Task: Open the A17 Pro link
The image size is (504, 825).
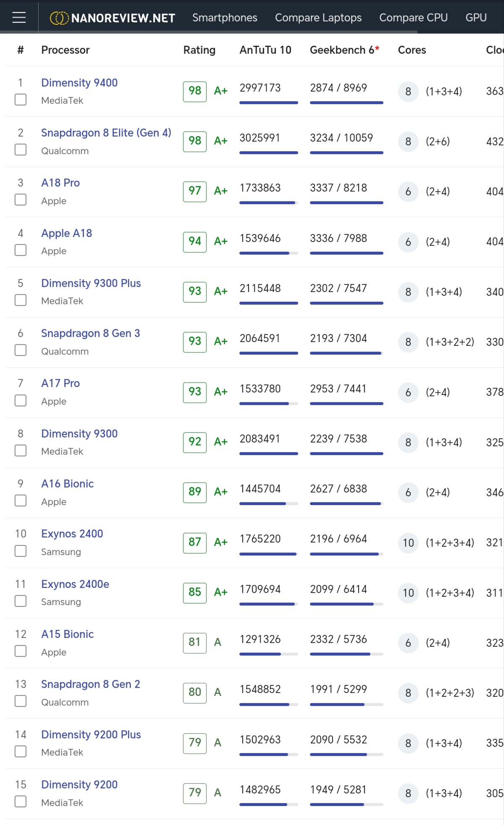Action: 60,383
